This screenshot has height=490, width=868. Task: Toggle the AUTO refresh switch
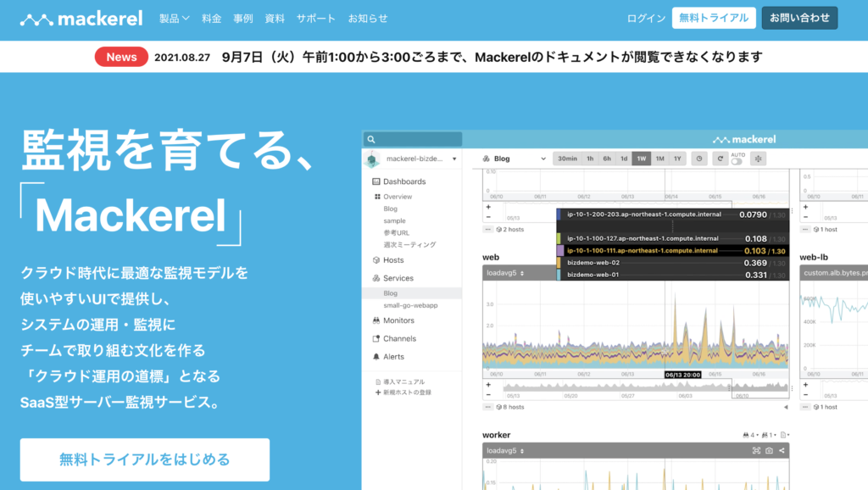pyautogui.click(x=737, y=161)
